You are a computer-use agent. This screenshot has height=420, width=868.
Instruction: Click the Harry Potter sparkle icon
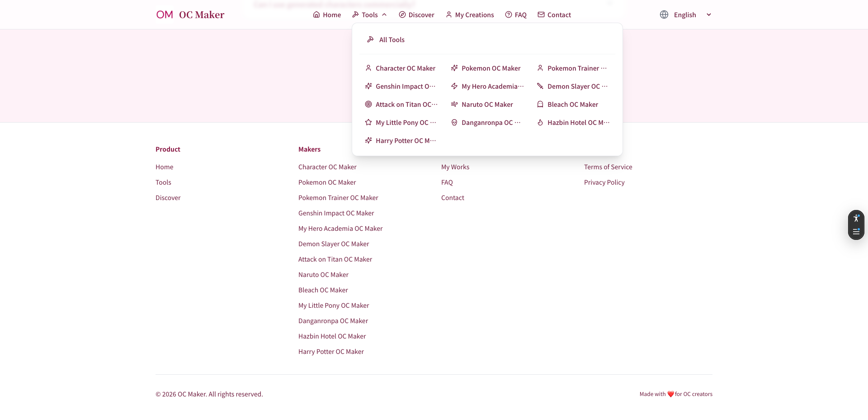click(x=368, y=140)
